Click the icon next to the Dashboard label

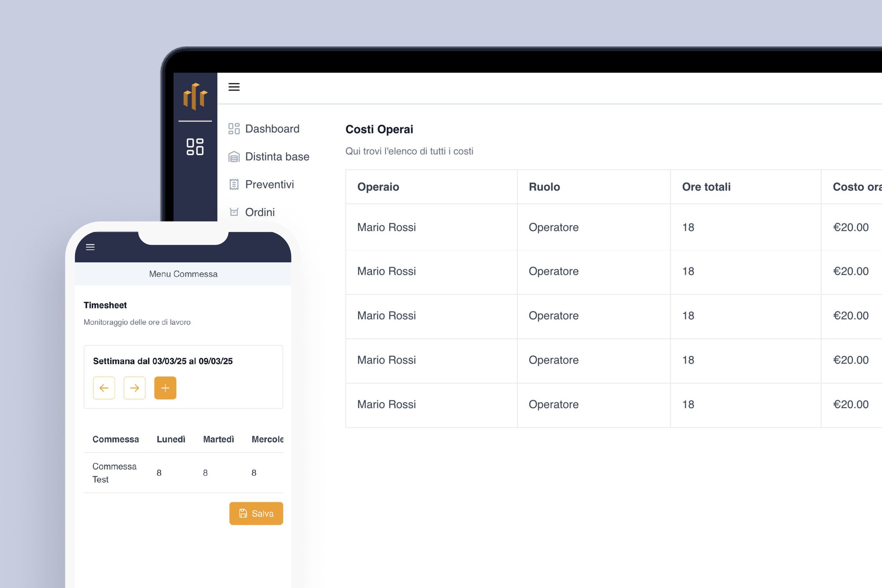pyautogui.click(x=234, y=129)
